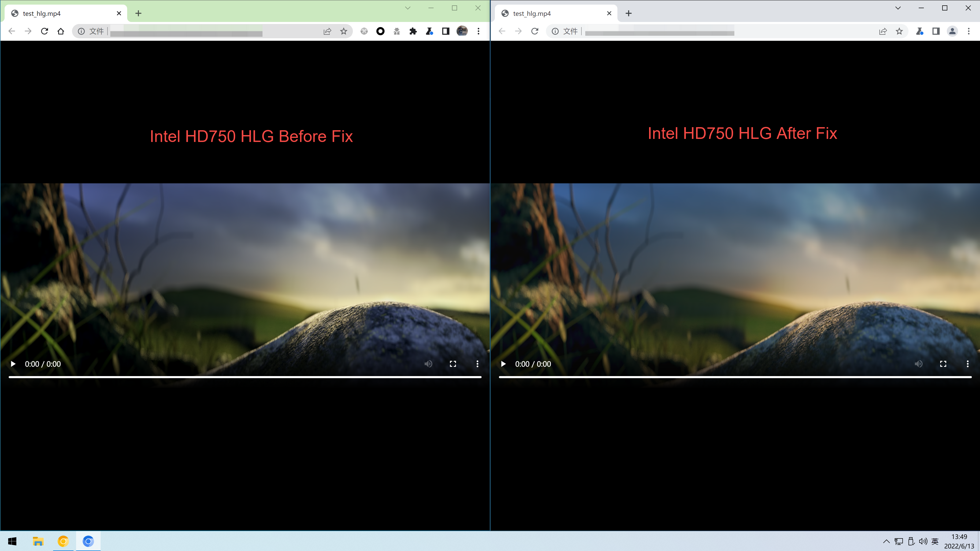Bookmark this page in right window
The height and width of the screenshot is (551, 980).
(899, 31)
